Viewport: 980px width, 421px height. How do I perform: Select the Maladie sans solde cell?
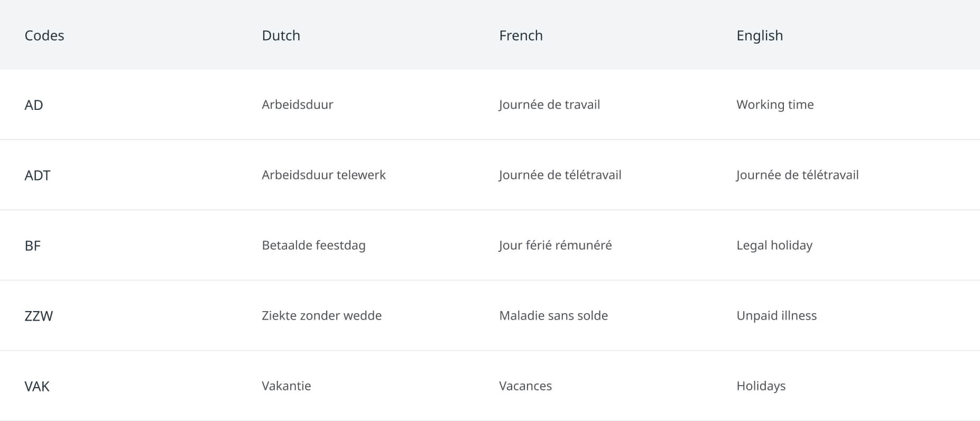[553, 315]
